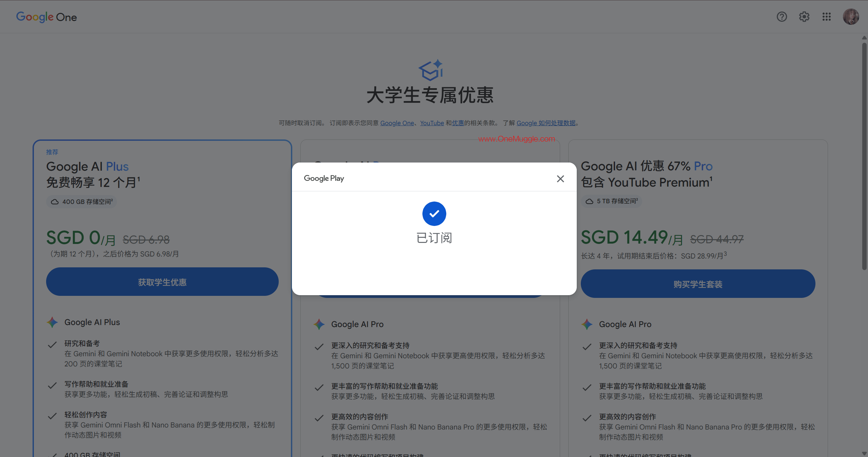Open the account profile avatar

coord(851,17)
